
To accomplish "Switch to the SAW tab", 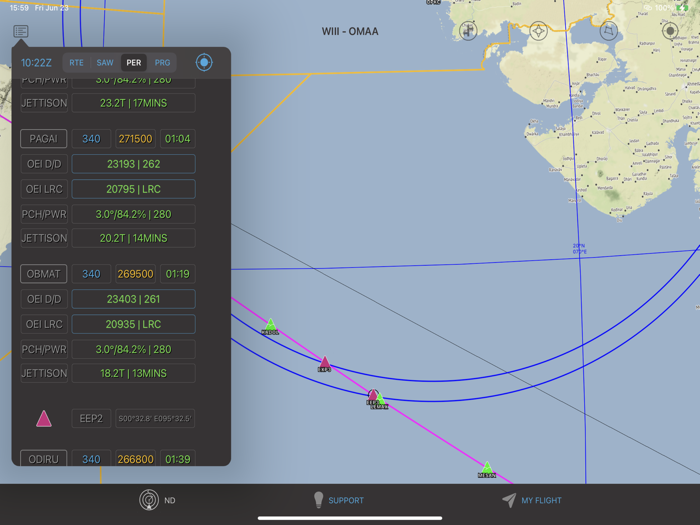I will [105, 62].
